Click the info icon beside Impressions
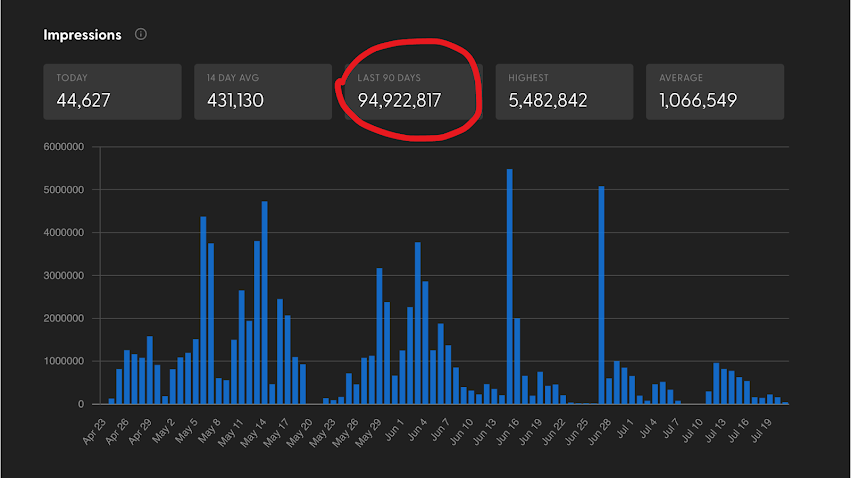The width and height of the screenshot is (851, 478). [141, 34]
